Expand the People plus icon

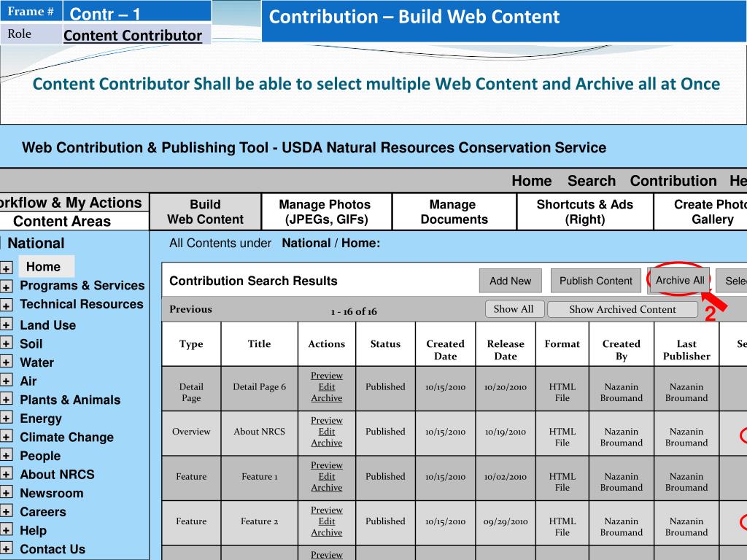6,455
